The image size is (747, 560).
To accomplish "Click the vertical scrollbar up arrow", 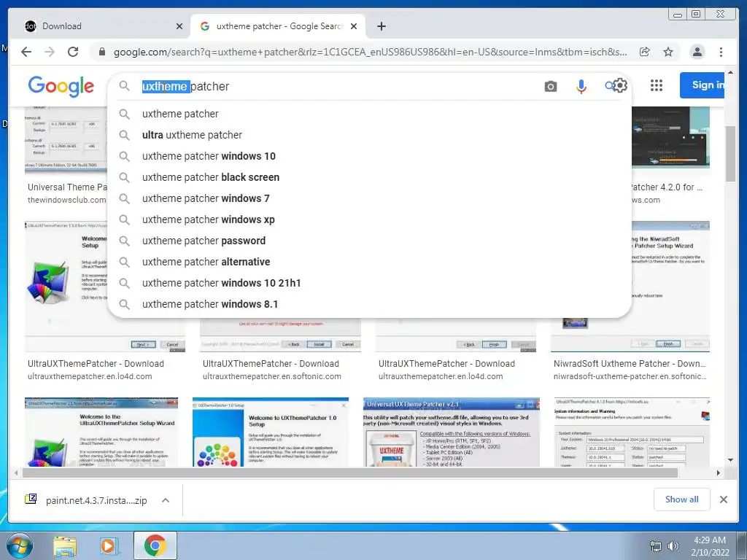I will (730, 72).
